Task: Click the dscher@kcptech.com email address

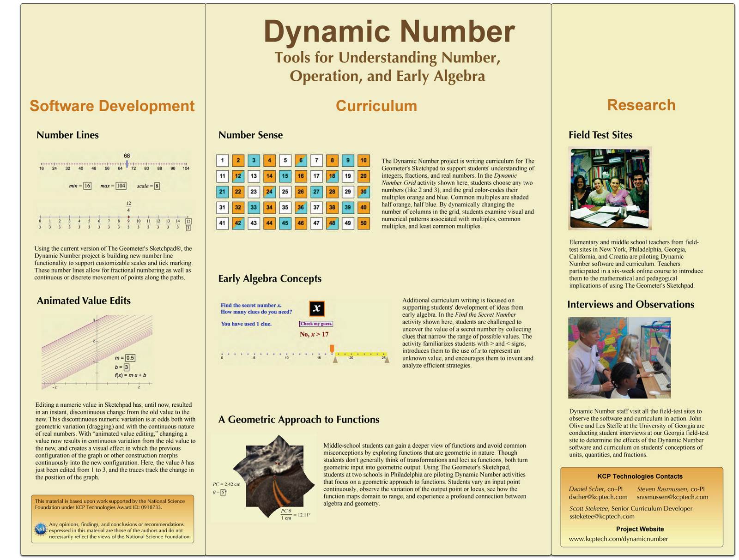Action: pyautogui.click(x=598, y=497)
